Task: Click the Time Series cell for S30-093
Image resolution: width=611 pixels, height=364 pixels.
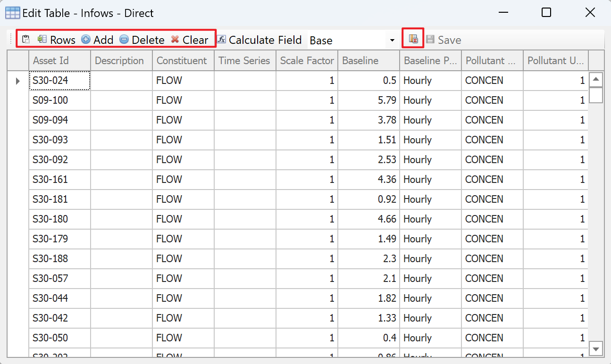Action: click(x=244, y=140)
